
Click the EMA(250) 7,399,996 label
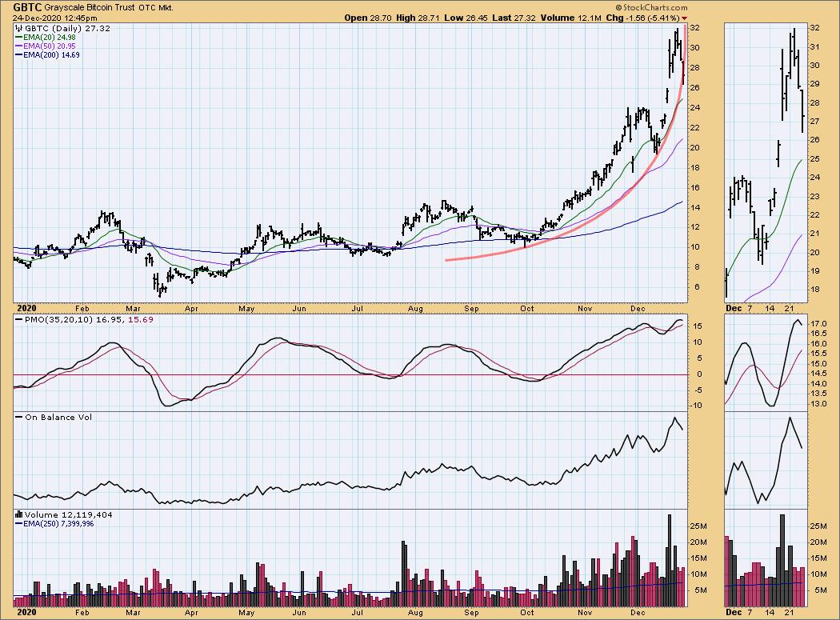coord(58,523)
